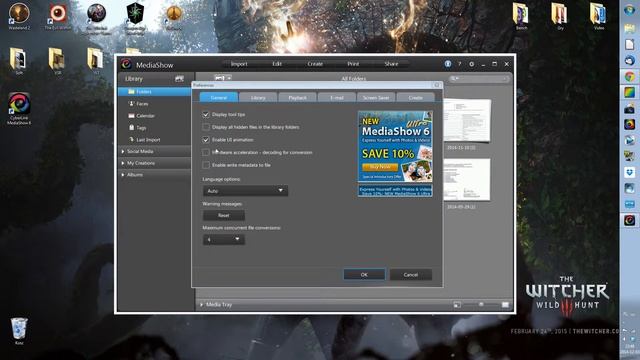Open File Explorer in the taskbar
The width and height of the screenshot is (640, 360).
click(x=629, y=29)
